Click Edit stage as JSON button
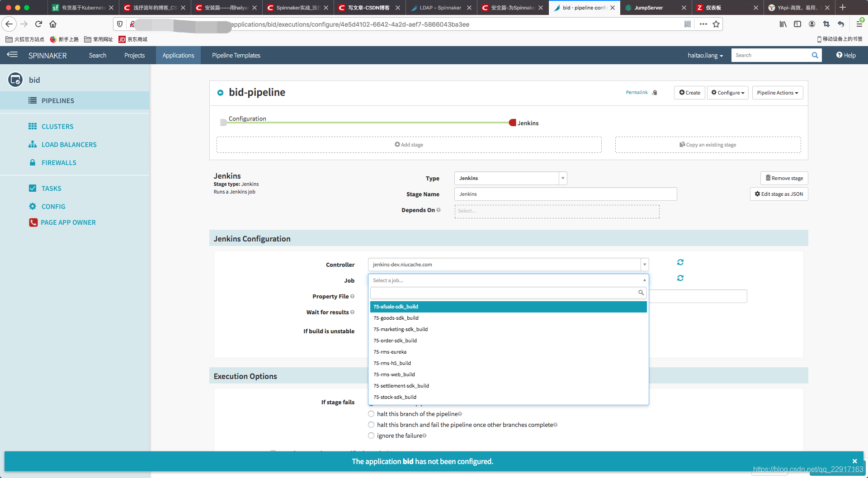 (778, 194)
